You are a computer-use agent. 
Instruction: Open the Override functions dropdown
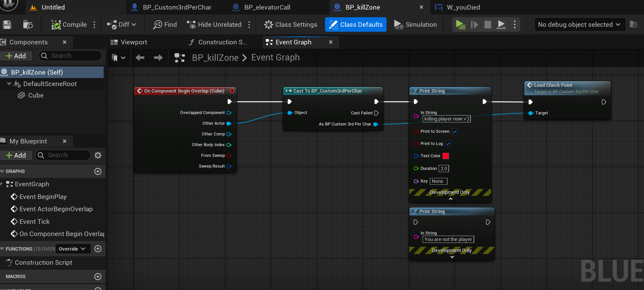(72, 249)
